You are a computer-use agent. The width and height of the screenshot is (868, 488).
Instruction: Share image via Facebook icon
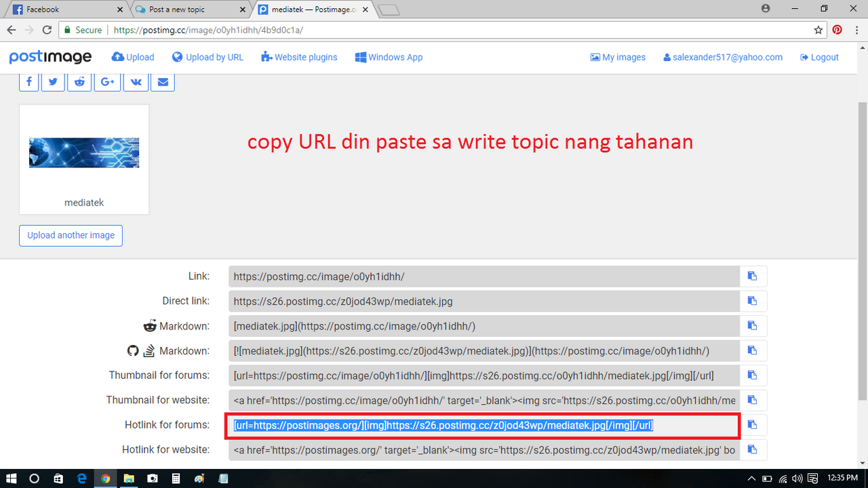tap(28, 82)
